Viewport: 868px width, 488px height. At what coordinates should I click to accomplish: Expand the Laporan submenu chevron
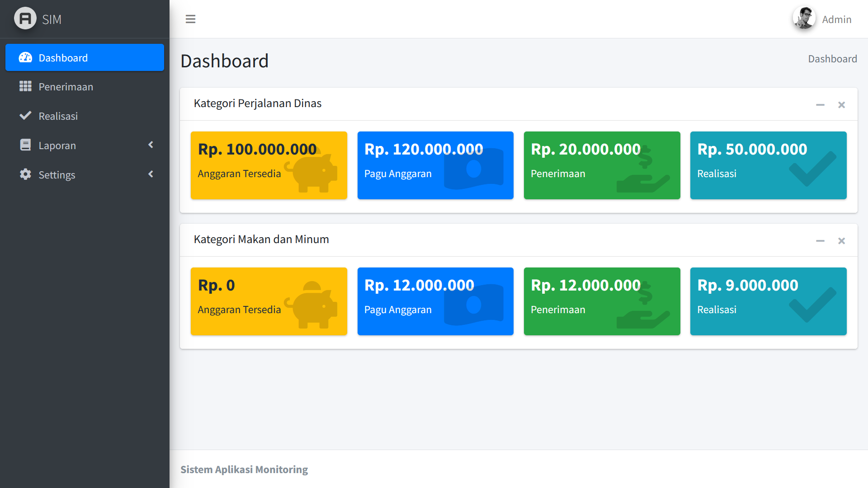(x=151, y=145)
